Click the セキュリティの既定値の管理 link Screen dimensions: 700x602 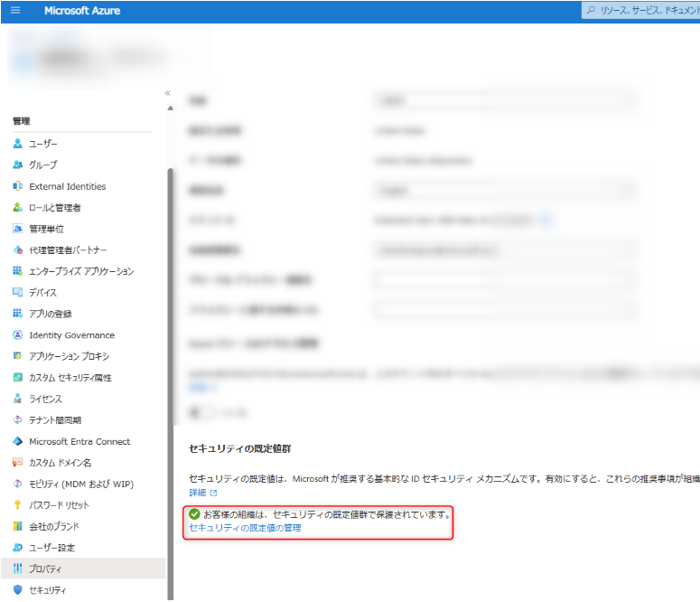pyautogui.click(x=245, y=528)
